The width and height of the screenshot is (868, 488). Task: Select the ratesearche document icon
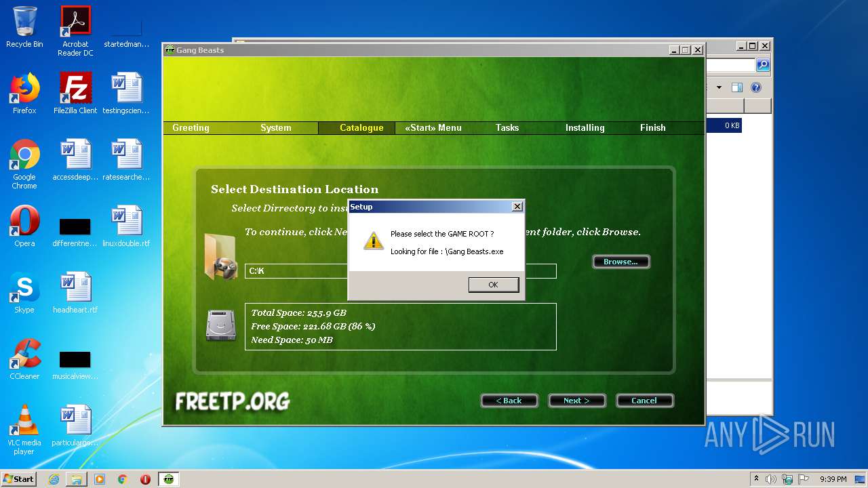click(126, 160)
